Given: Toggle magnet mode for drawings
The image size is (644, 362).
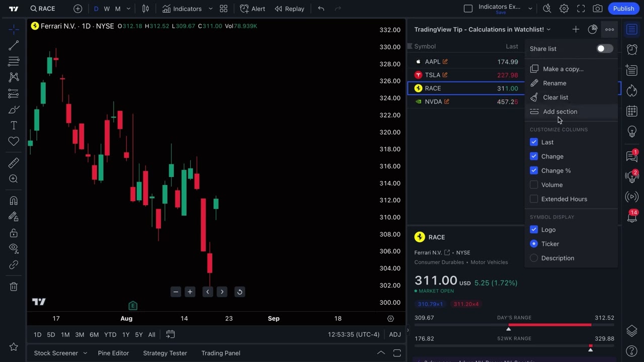Looking at the screenshot, I should point(14,201).
